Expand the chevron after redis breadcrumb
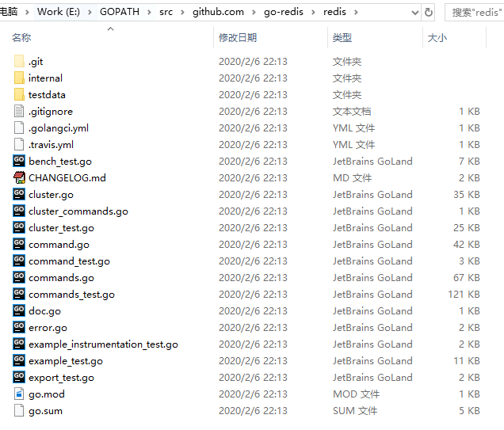Image resolution: width=504 pixels, height=430 pixels. (x=356, y=13)
